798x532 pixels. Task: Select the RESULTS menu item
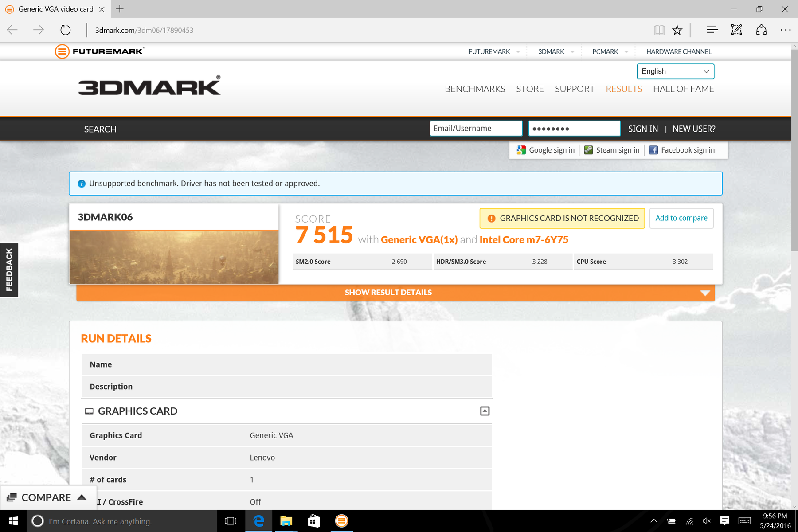coord(624,89)
